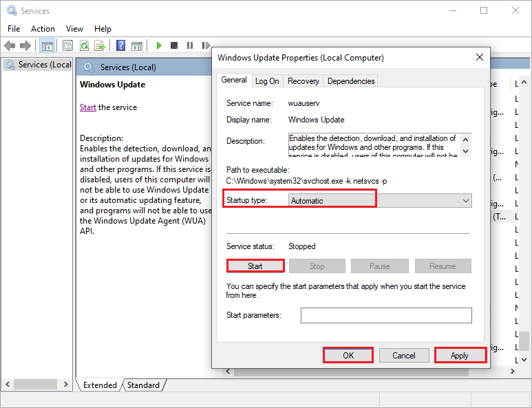Toggle Show/Hide Console Tree toolbar icon

tap(47, 45)
